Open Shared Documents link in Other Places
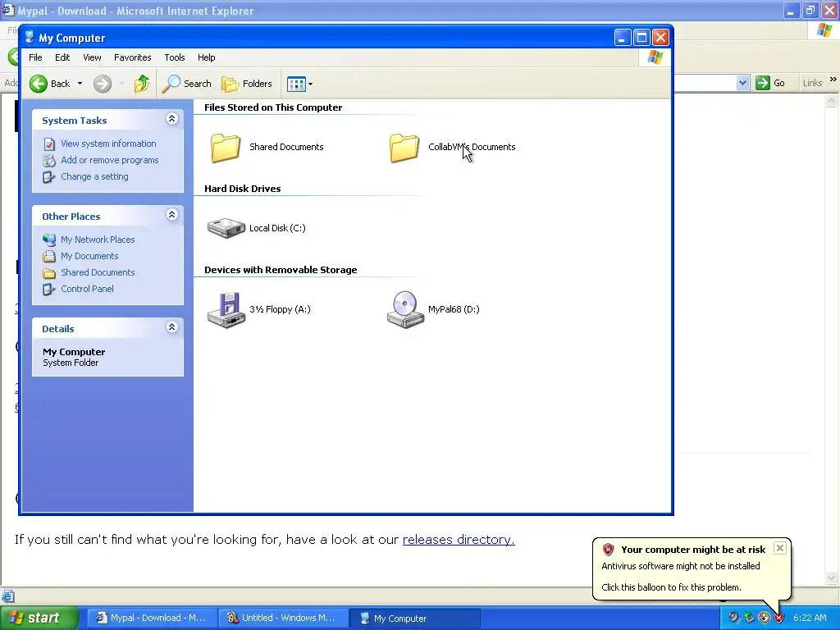Screen dimensions: 840x630 [98, 272]
